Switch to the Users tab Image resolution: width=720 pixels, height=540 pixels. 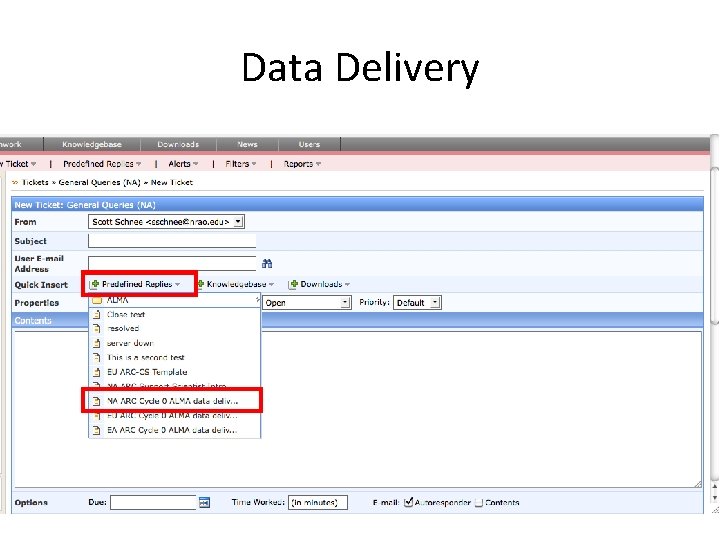point(309,144)
